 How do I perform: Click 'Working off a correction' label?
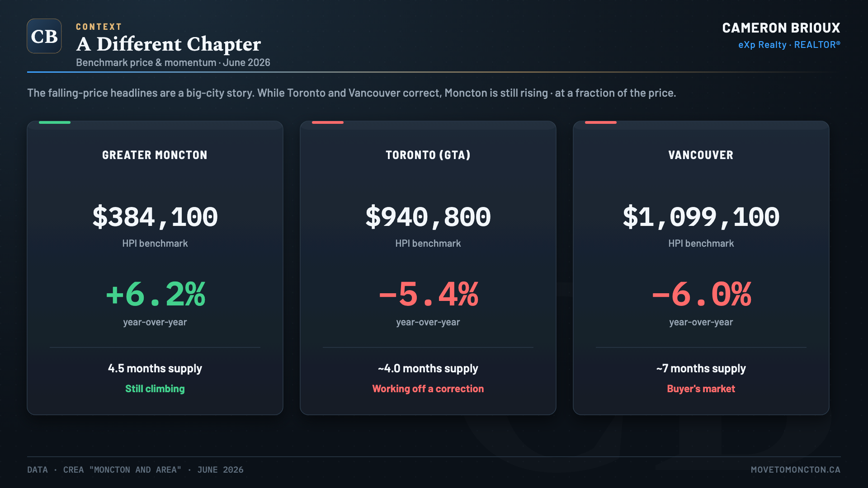click(x=428, y=389)
